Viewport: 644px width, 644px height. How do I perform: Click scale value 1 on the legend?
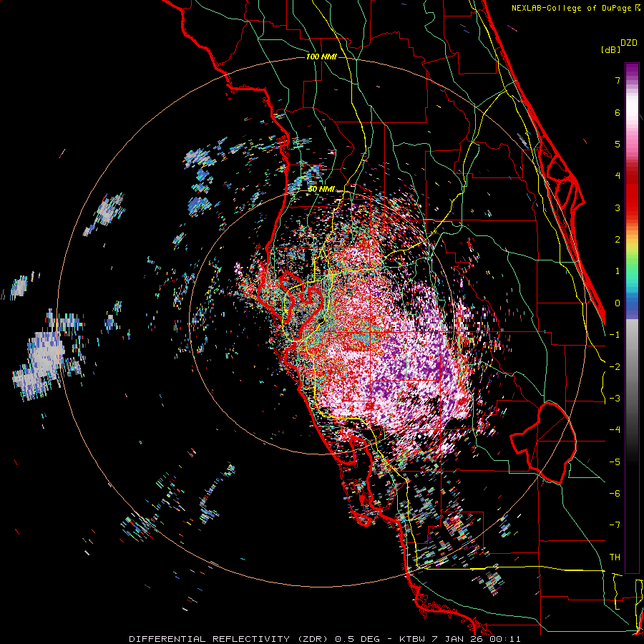(x=618, y=271)
